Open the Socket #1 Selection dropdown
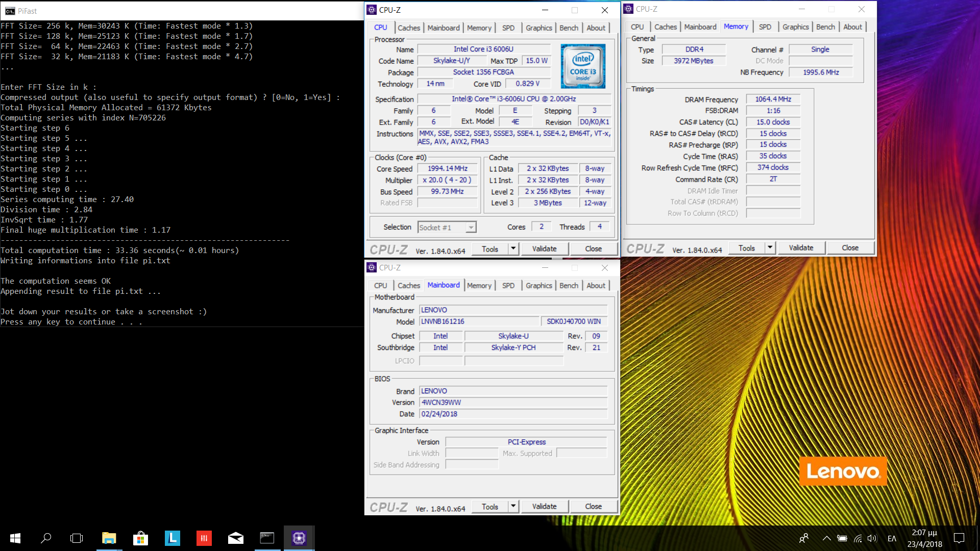 (447, 228)
